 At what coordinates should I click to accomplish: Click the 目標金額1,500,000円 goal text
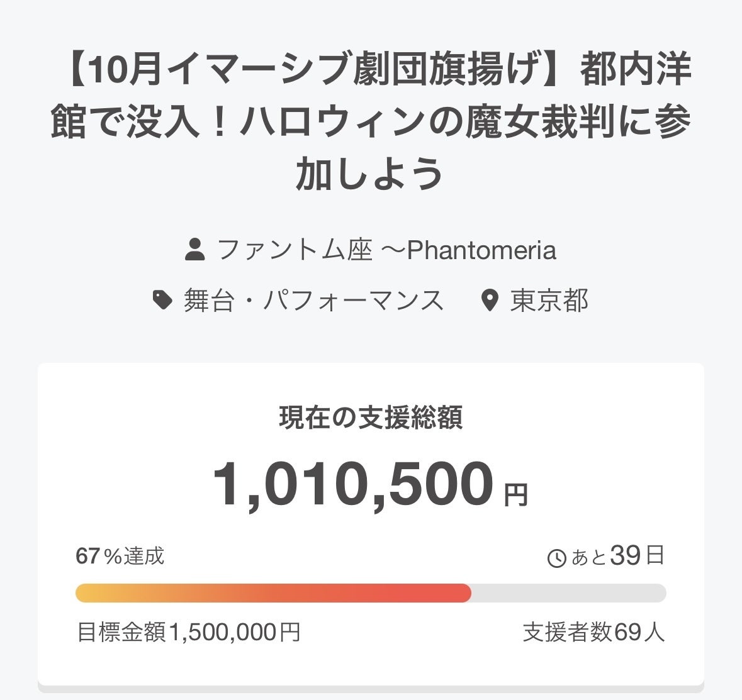(x=188, y=632)
